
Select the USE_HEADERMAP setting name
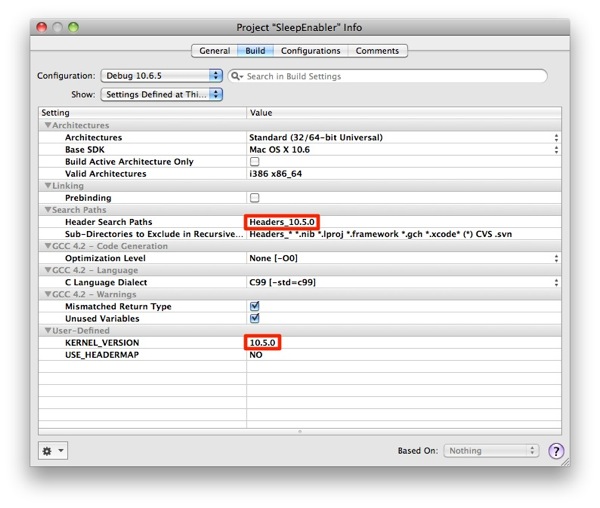tap(102, 355)
